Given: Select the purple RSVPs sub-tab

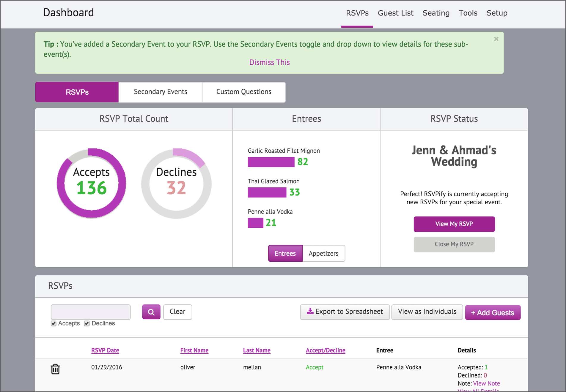Looking at the screenshot, I should [x=77, y=92].
